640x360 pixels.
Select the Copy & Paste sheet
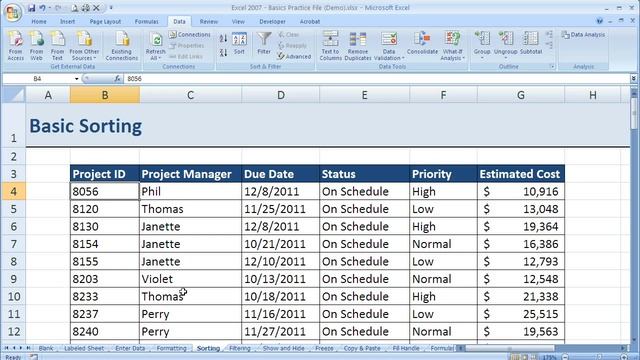pos(362,348)
